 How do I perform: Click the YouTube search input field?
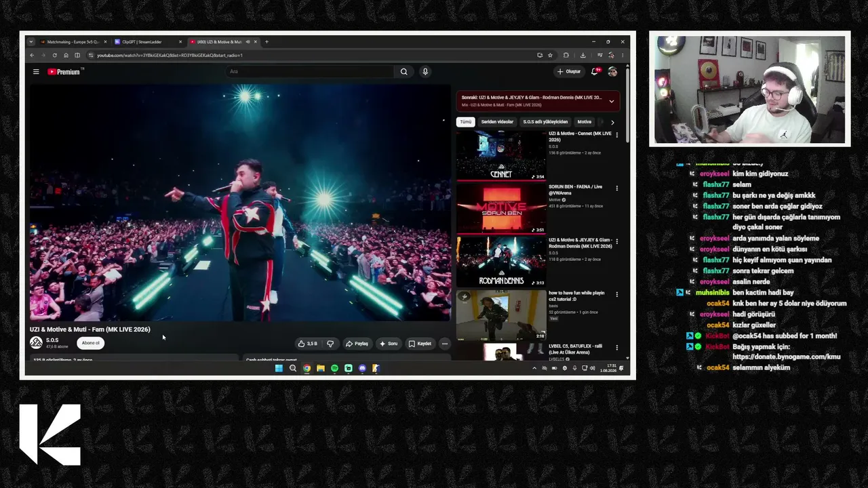[310, 71]
